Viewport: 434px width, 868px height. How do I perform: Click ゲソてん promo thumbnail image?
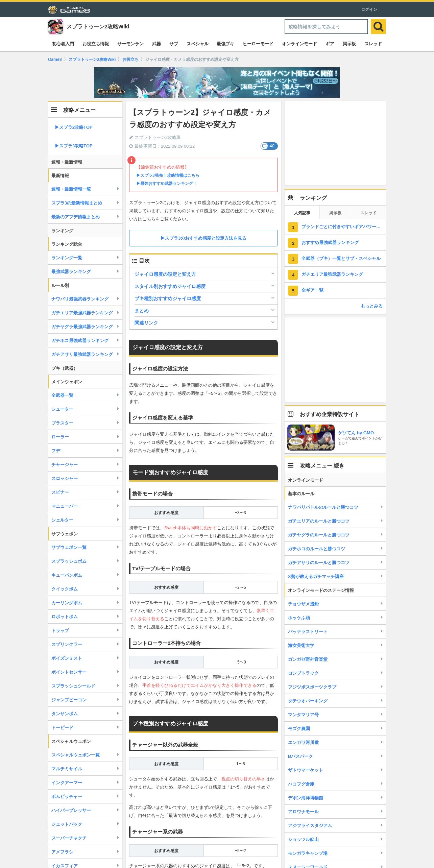tap(311, 437)
